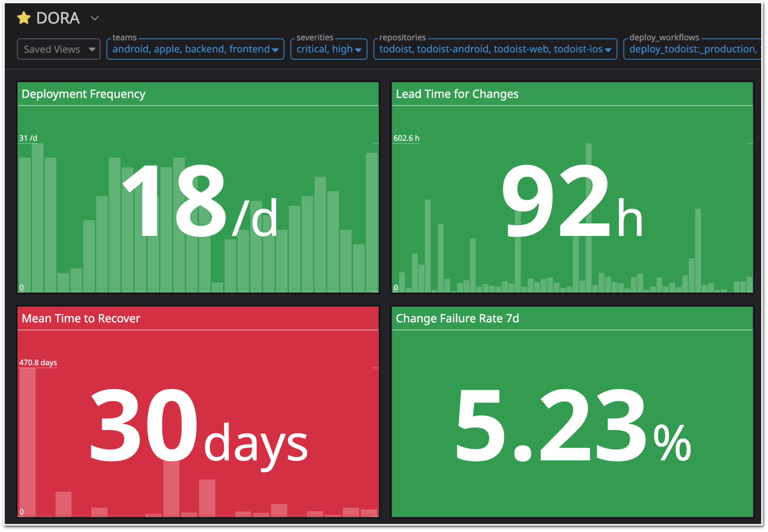Expand the teams filter dropdown

(x=275, y=49)
